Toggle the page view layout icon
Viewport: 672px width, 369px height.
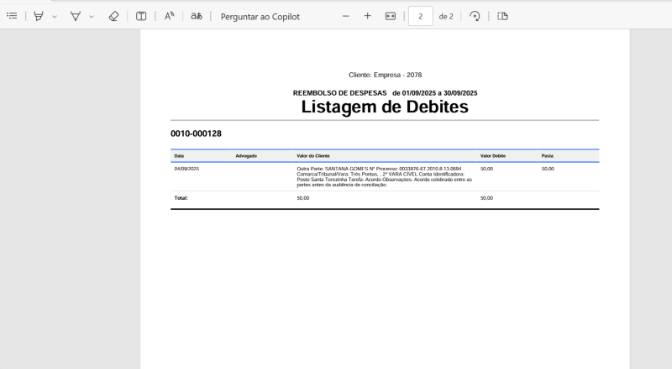point(141,16)
